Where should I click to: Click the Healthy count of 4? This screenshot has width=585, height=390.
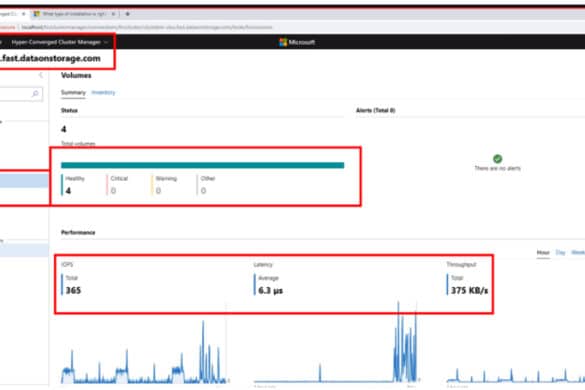(x=68, y=191)
